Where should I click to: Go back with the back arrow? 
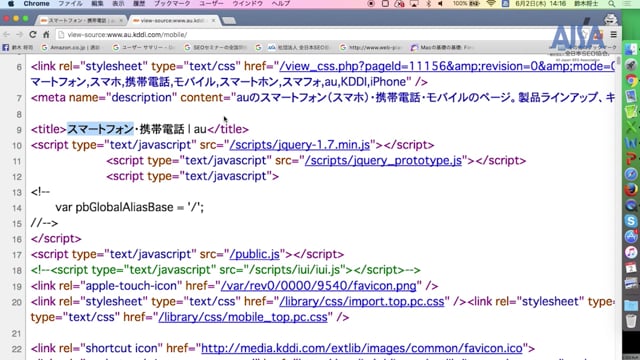[x=7, y=35]
